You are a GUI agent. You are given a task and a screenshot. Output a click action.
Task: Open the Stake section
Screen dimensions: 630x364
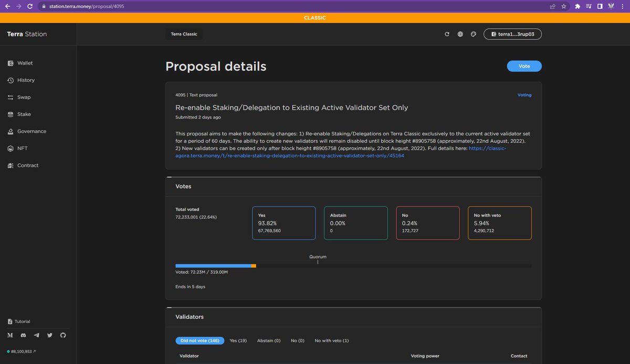pyautogui.click(x=19, y=114)
